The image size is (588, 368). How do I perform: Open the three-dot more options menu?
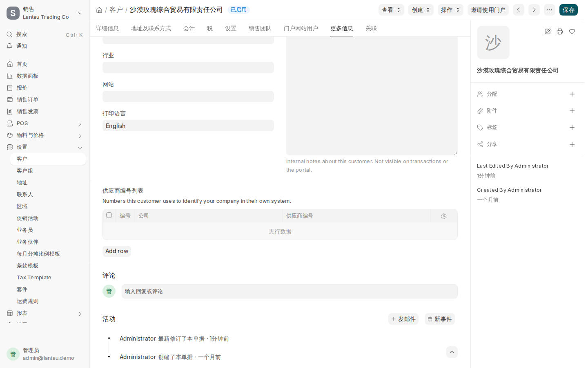550,10
